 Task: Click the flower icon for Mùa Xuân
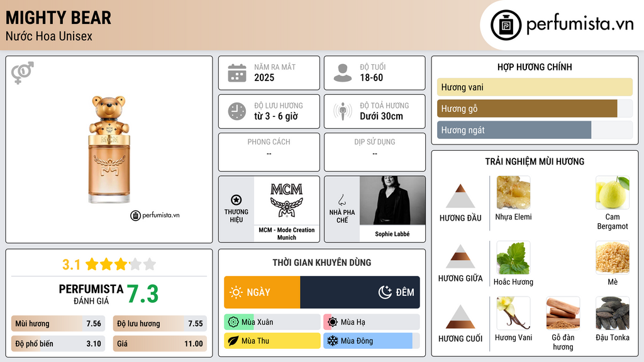(x=233, y=322)
